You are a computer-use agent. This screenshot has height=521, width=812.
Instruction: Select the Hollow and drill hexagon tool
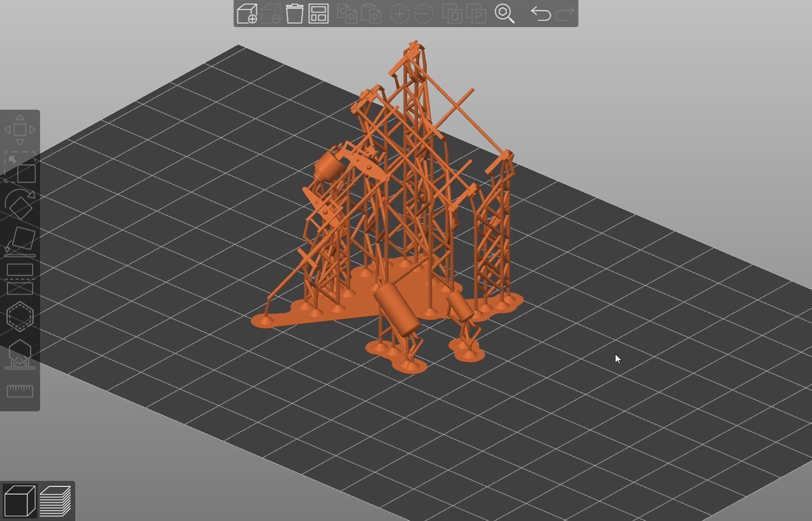tap(20, 316)
